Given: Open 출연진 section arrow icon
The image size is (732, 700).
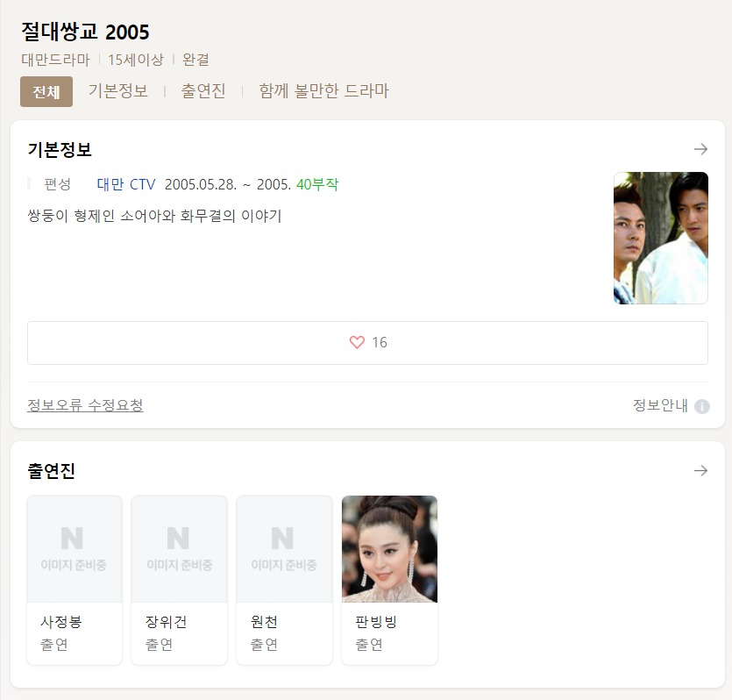Looking at the screenshot, I should [x=700, y=471].
